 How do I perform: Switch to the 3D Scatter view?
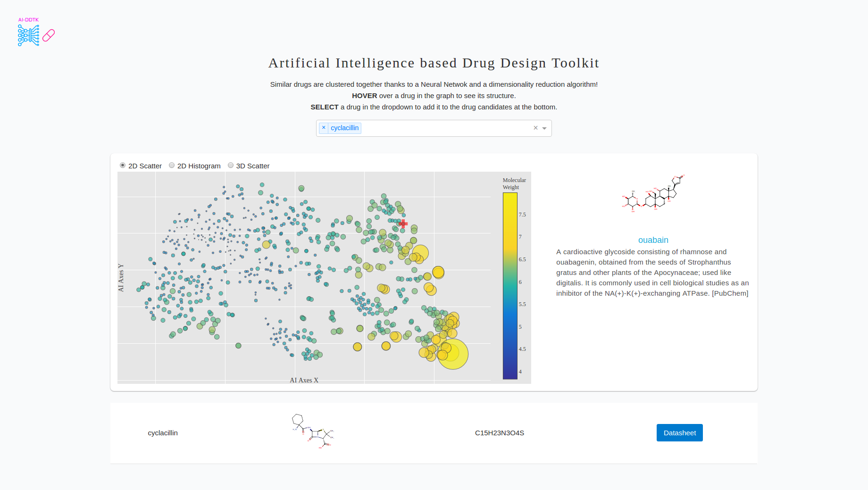231,165
